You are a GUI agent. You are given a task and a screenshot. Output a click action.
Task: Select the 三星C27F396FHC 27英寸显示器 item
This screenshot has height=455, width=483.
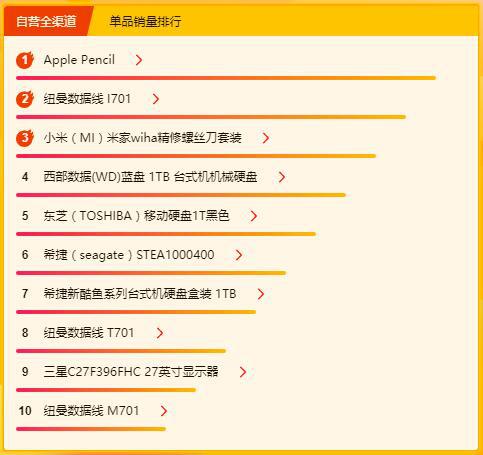tap(131, 372)
